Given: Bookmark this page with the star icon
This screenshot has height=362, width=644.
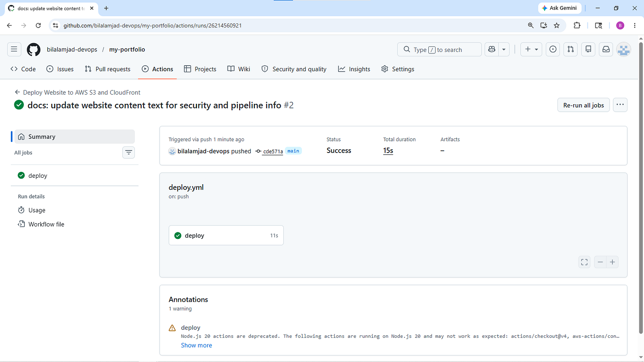Looking at the screenshot, I should click(x=557, y=26).
